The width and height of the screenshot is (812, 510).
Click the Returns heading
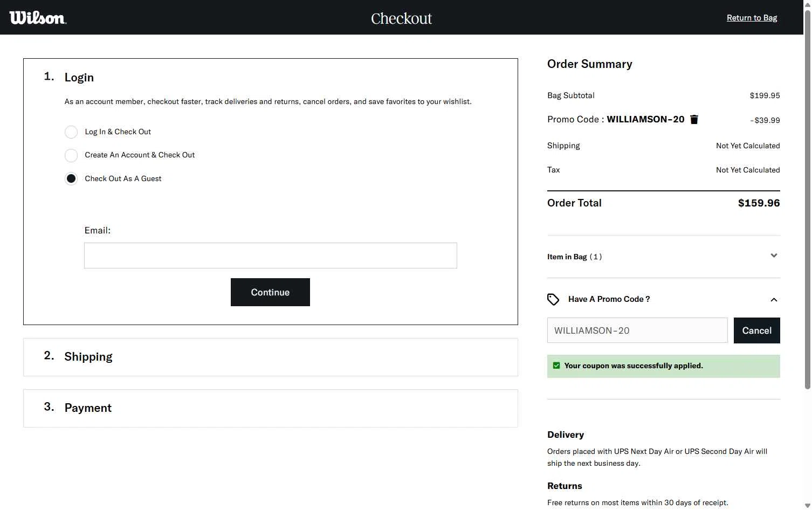(565, 486)
